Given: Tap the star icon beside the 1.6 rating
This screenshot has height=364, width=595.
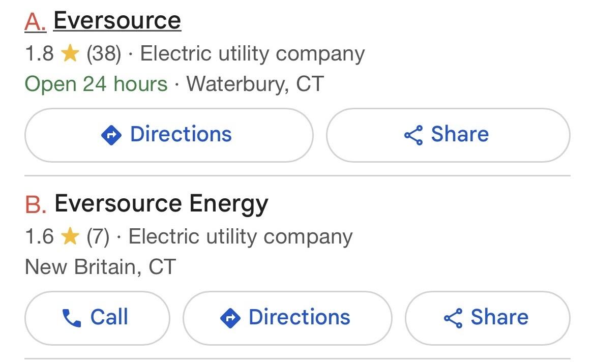Looking at the screenshot, I should click(70, 236).
